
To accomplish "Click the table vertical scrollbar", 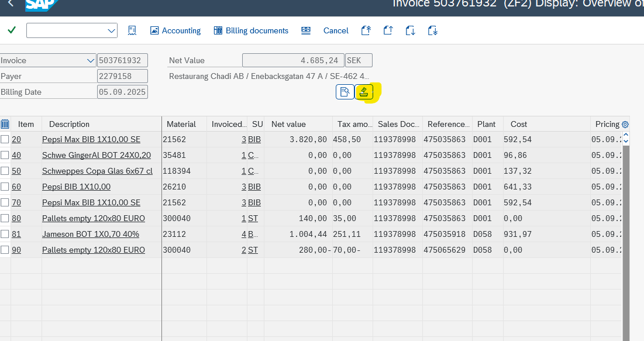I will pyautogui.click(x=625, y=234).
